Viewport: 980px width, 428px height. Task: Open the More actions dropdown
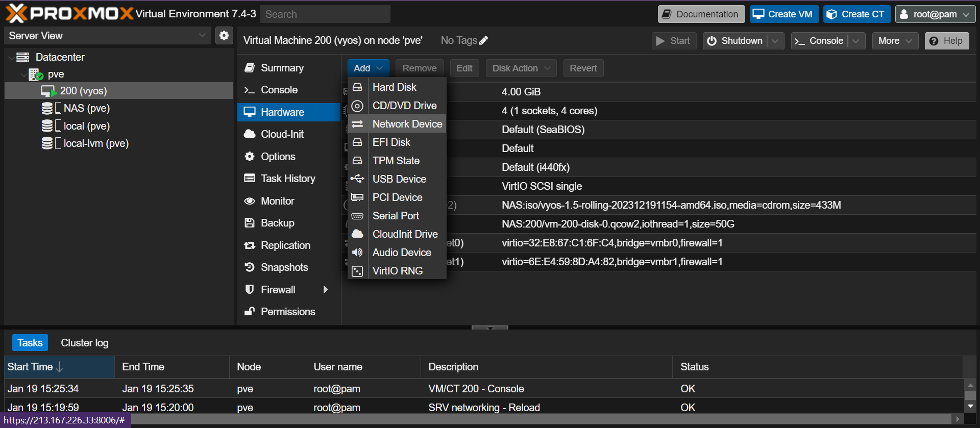point(895,41)
